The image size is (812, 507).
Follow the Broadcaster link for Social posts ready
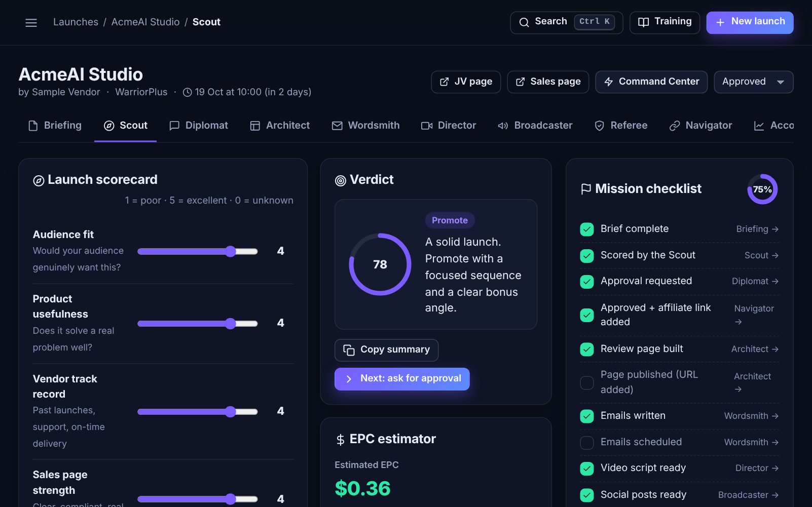[748, 495]
